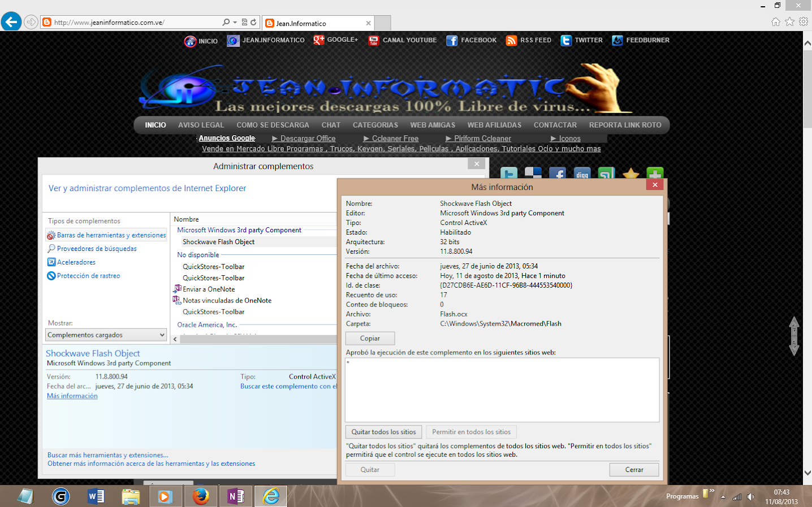Click the Copiar button
Image resolution: width=812 pixels, height=507 pixels.
pos(370,339)
